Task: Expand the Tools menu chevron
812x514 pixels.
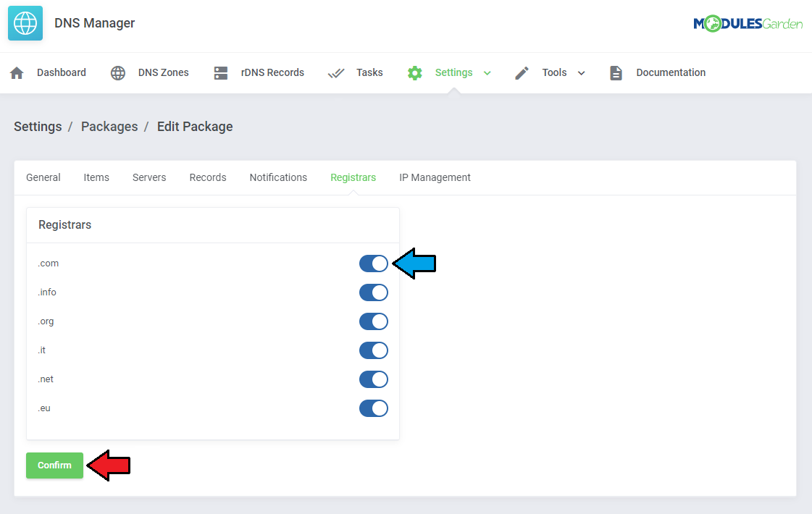Action: pyautogui.click(x=581, y=73)
